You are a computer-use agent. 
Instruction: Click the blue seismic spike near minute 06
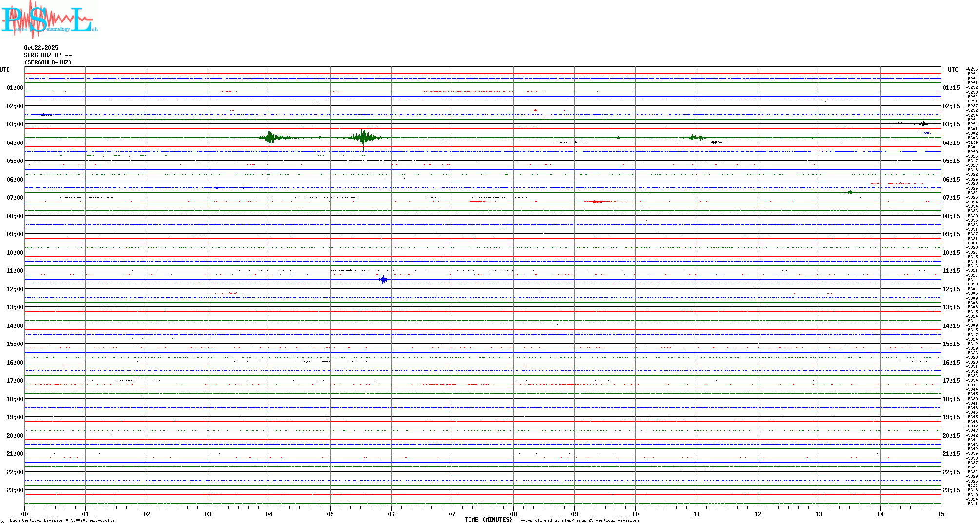coord(383,280)
